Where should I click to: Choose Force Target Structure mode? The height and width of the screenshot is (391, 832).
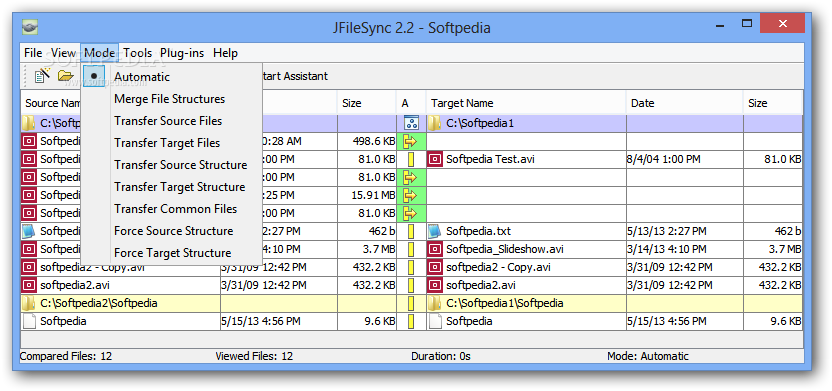(x=171, y=253)
